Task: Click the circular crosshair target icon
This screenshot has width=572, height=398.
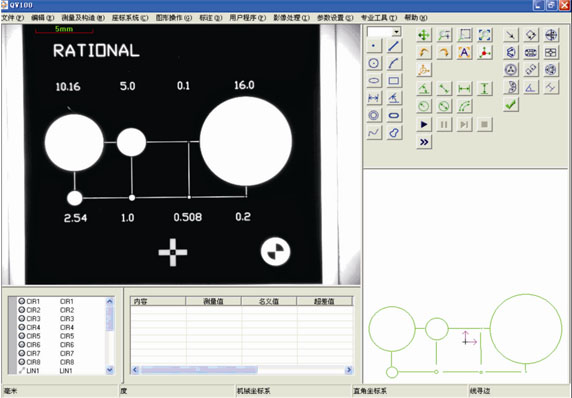Action: click(x=551, y=35)
